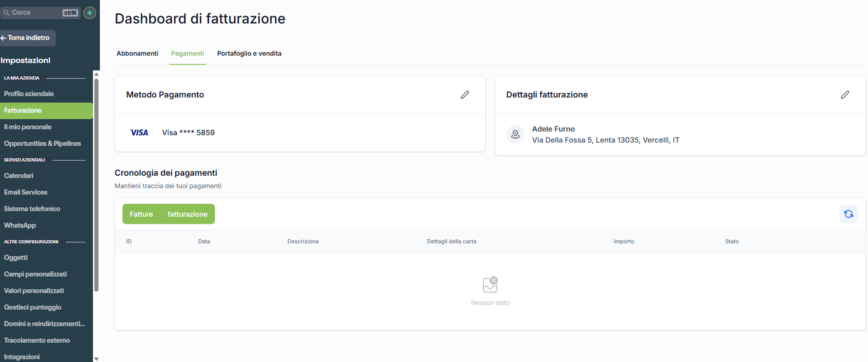Viewport: 868px width, 362px height.
Task: Open Campi personalizzati in sidebar
Action: pos(35,274)
